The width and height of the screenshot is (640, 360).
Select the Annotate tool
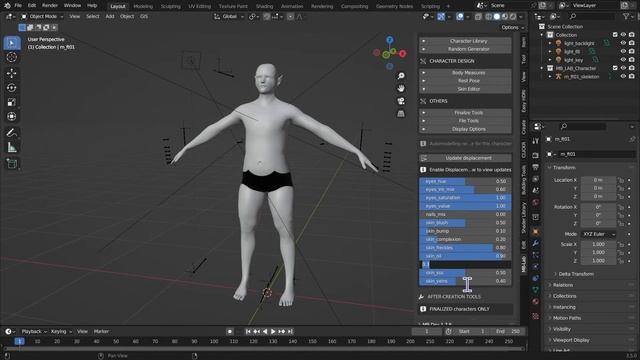(x=12, y=133)
